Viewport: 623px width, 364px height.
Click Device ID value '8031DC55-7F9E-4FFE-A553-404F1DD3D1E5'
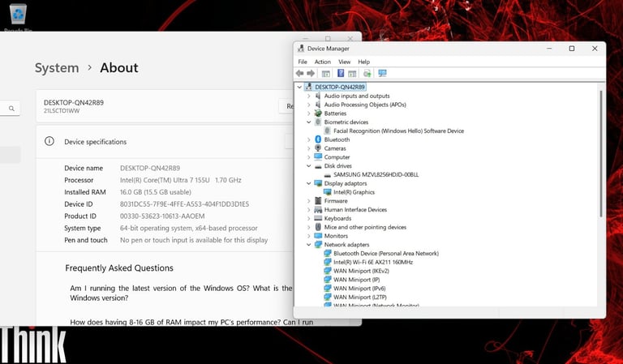point(184,204)
